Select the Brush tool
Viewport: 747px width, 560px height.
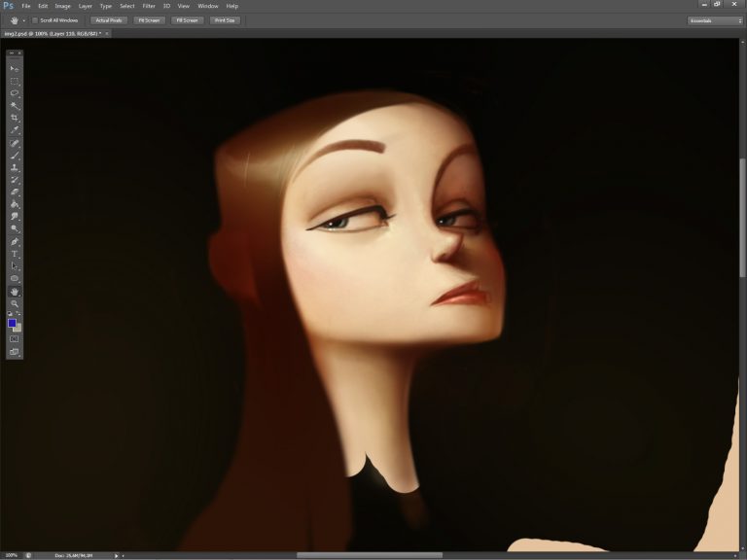pyautogui.click(x=15, y=155)
